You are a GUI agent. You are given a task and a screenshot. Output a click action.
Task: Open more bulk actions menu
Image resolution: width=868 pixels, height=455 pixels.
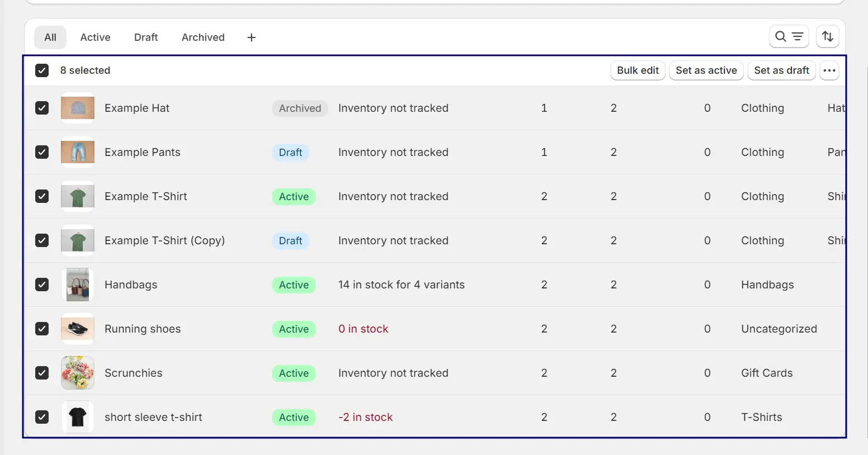(x=829, y=70)
